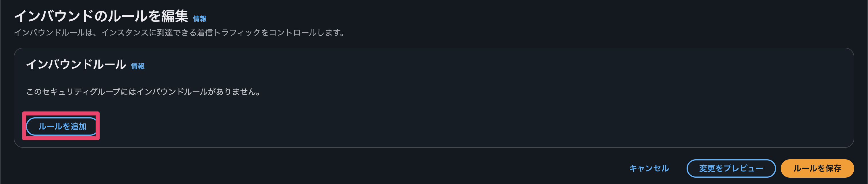Click the page description about 着信トラフィック
This screenshot has height=184, width=868.
[x=180, y=33]
